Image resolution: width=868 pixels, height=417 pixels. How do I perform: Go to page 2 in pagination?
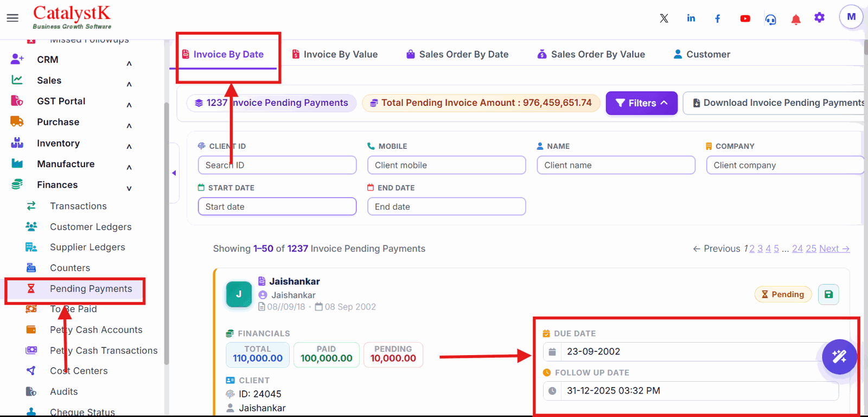click(752, 249)
